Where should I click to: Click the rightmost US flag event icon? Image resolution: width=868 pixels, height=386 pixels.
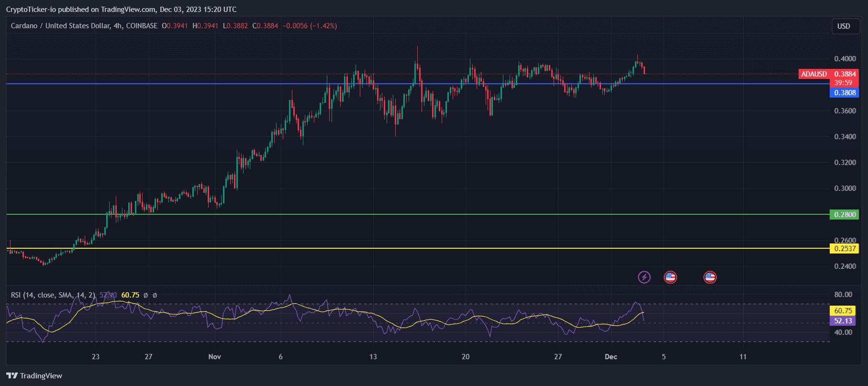710,277
